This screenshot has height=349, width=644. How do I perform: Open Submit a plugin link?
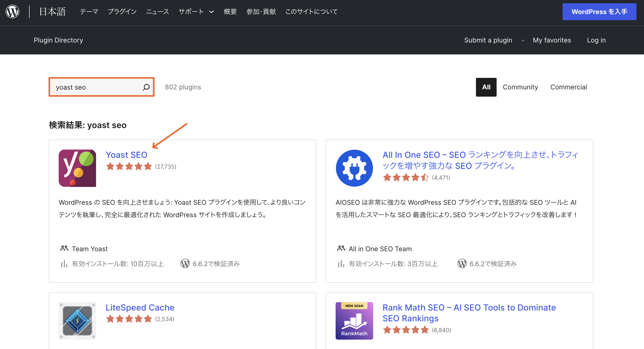488,40
